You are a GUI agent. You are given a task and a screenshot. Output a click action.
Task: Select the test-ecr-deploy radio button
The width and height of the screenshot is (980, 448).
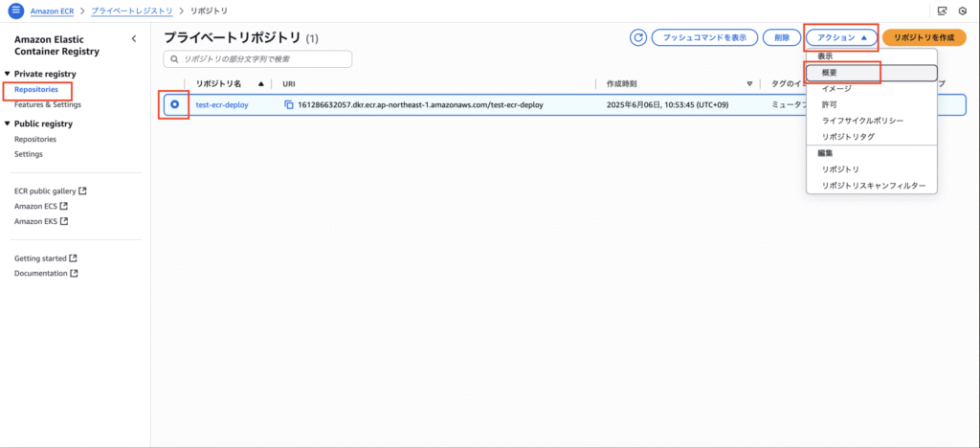[174, 104]
